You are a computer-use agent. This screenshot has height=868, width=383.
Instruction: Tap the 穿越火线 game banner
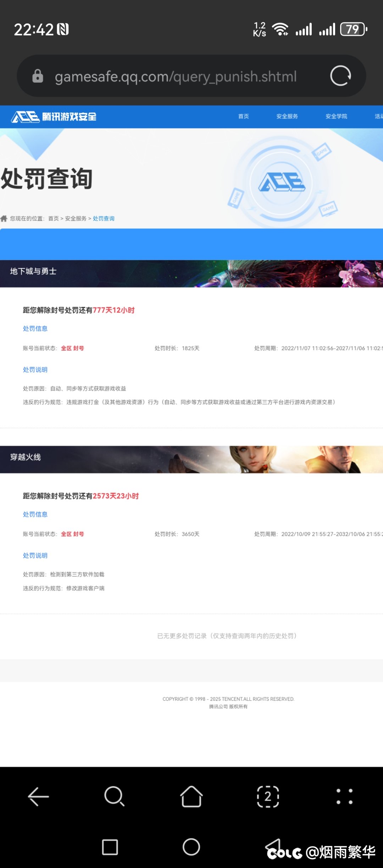click(191, 459)
